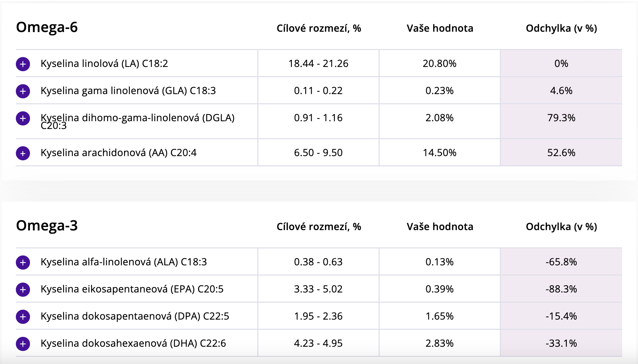Screen dimensions: 638x364
Task: Click plus icon next to DHA C22:6
Action: pyautogui.click(x=23, y=344)
